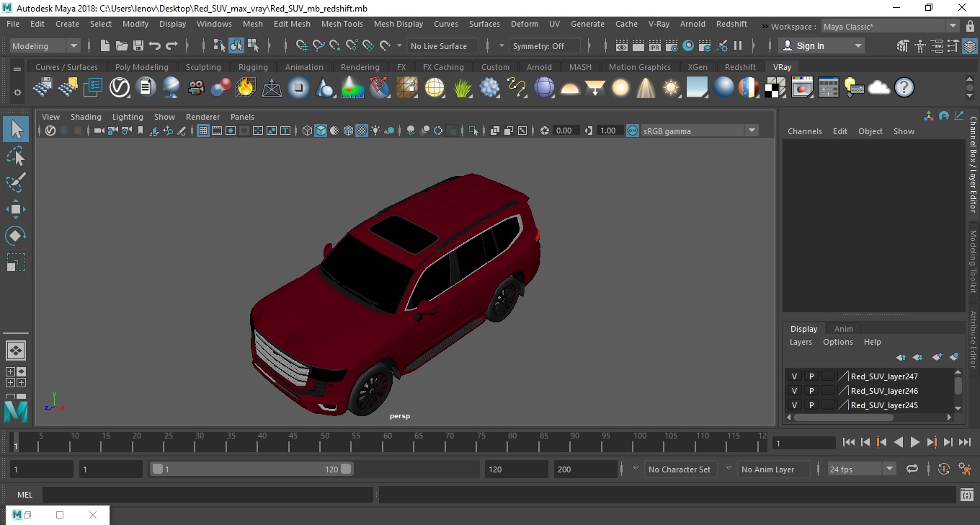Screen dimensions: 980x525
Task: Open the Mesh Tools menu
Action: (x=342, y=24)
